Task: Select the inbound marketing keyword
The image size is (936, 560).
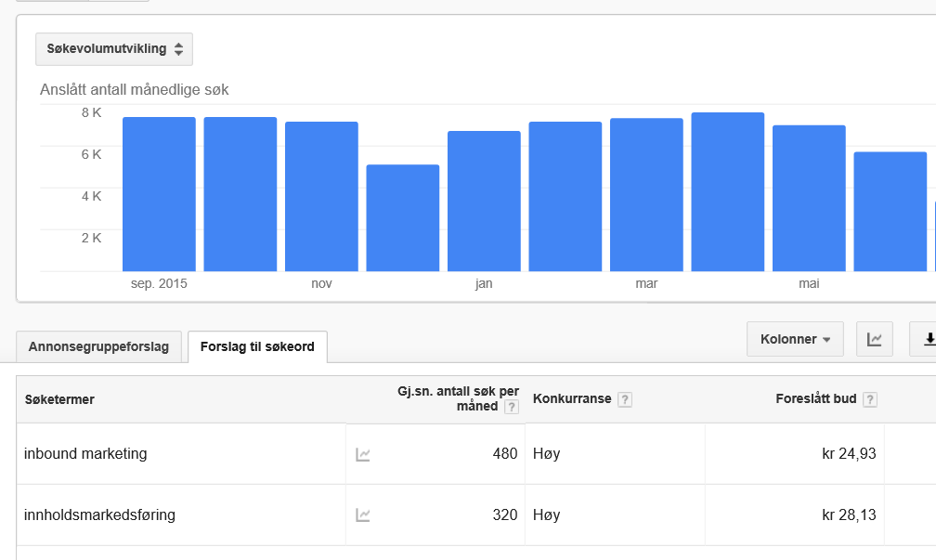Action: pos(85,454)
